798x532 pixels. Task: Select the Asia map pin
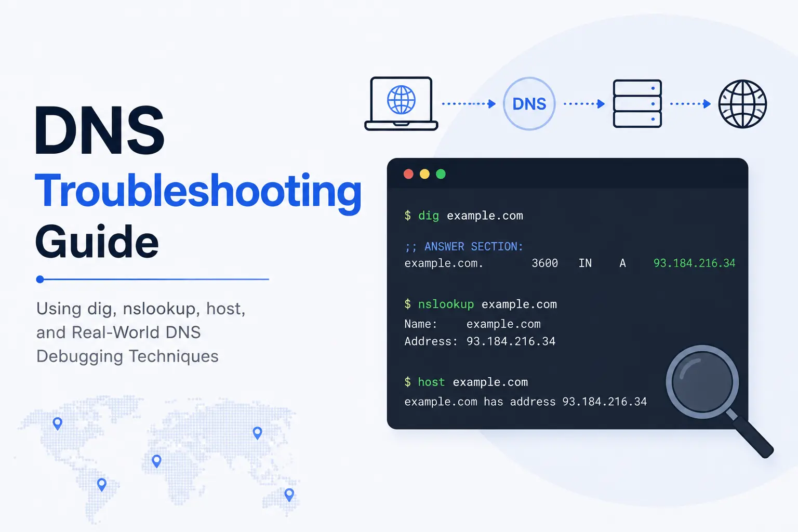tap(257, 433)
